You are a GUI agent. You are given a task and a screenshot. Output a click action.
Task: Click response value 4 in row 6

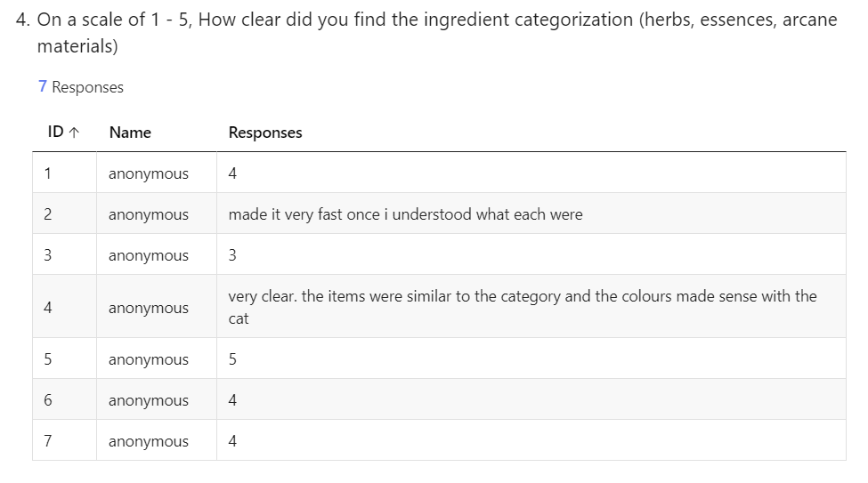pyautogui.click(x=232, y=400)
